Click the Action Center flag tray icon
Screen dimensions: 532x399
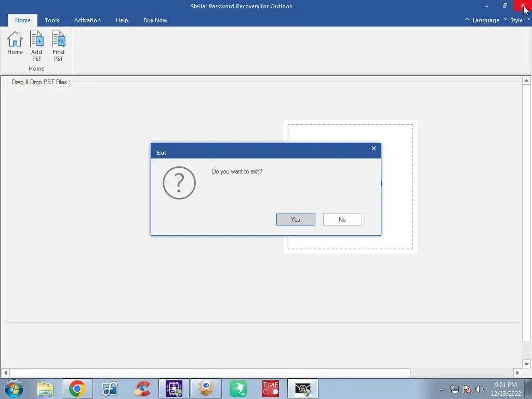coord(467,389)
